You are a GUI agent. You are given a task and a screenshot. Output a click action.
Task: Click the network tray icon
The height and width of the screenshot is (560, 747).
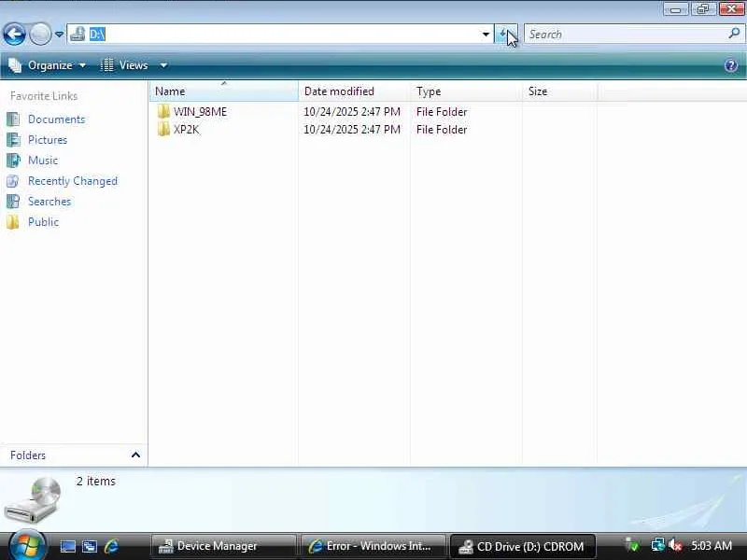[x=657, y=545]
